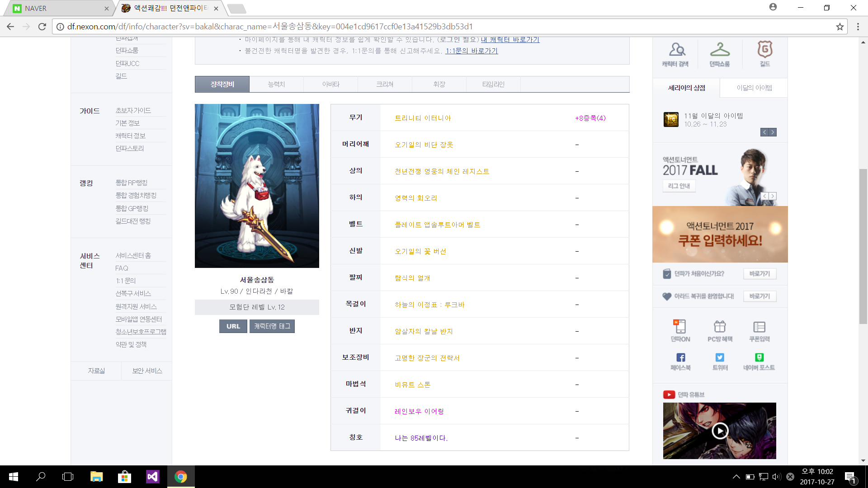
Task: Bookmark this page with the star icon
Action: [x=840, y=27]
